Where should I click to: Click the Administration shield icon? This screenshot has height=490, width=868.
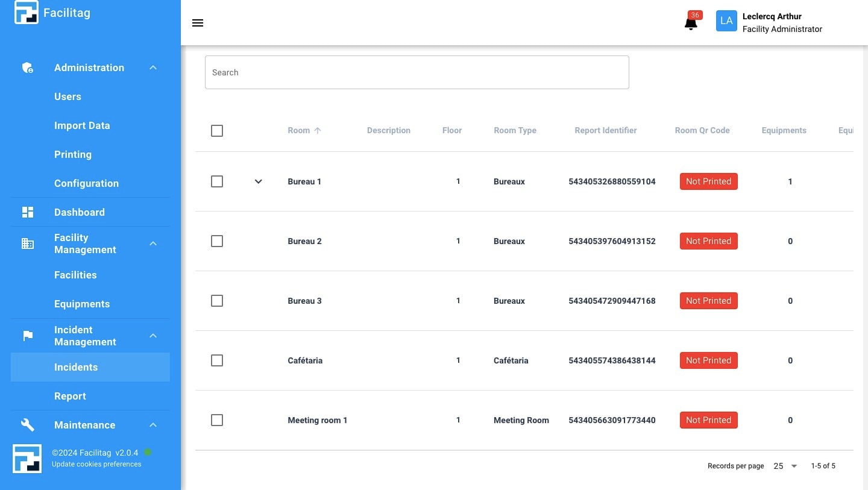coord(28,68)
